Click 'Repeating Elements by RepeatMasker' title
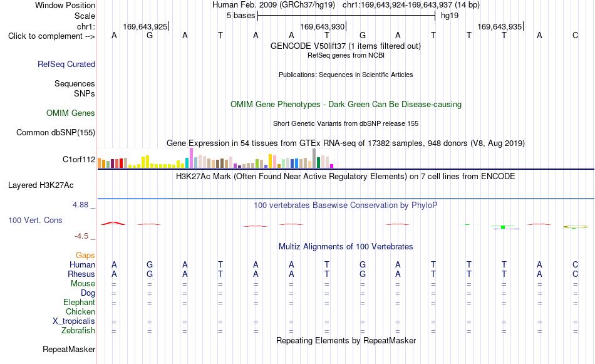Screen dimensions: 595x364 click(346, 341)
